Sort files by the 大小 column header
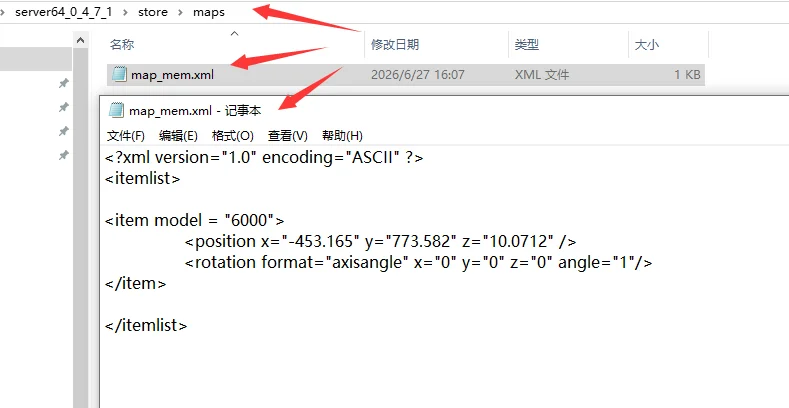The width and height of the screenshot is (789, 408). tap(647, 44)
